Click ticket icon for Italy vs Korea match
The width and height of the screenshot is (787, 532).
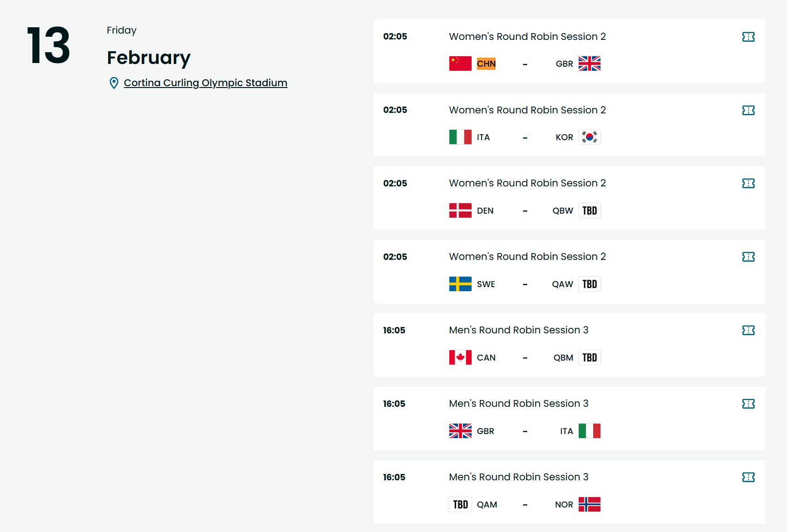(x=748, y=110)
